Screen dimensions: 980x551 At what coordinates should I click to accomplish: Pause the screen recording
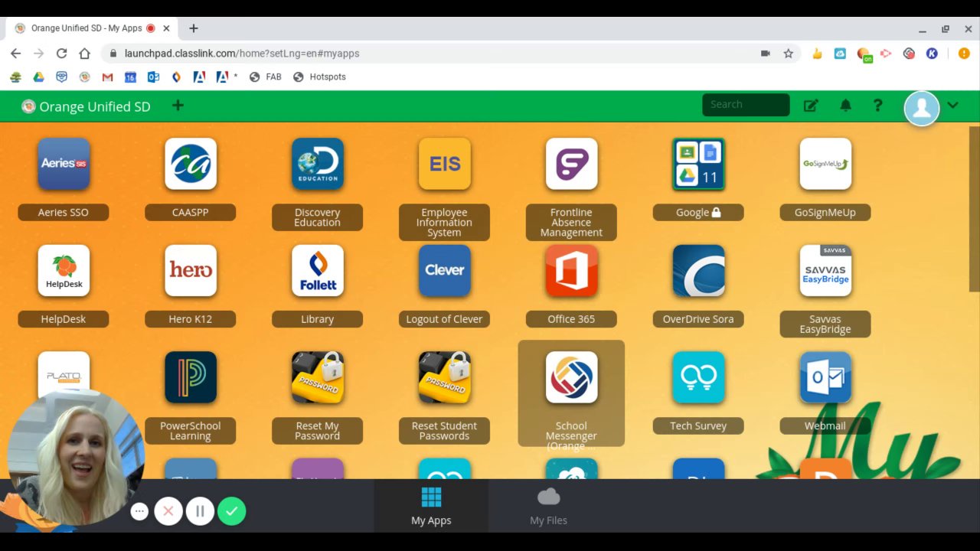coord(200,511)
